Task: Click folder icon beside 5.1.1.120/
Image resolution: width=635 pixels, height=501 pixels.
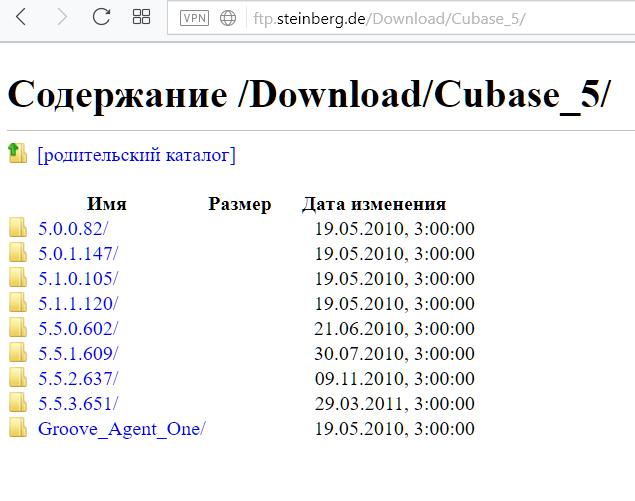Action: pyautogui.click(x=18, y=302)
